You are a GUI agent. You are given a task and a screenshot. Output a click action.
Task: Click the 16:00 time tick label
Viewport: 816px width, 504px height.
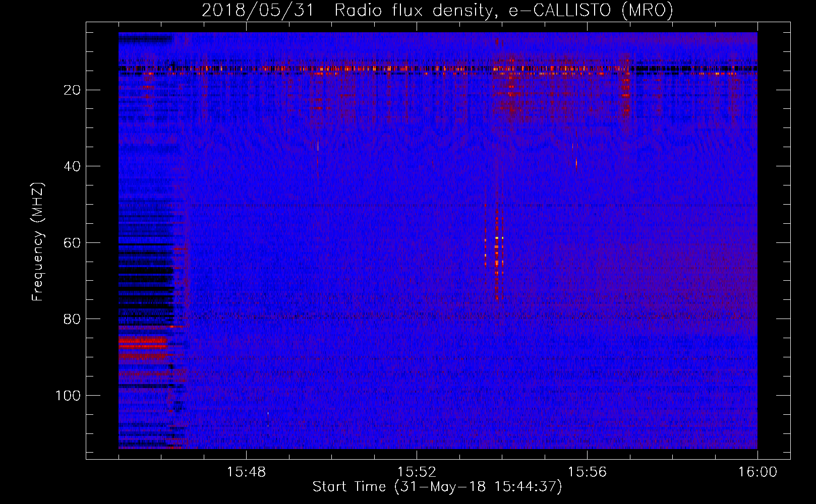(x=757, y=472)
